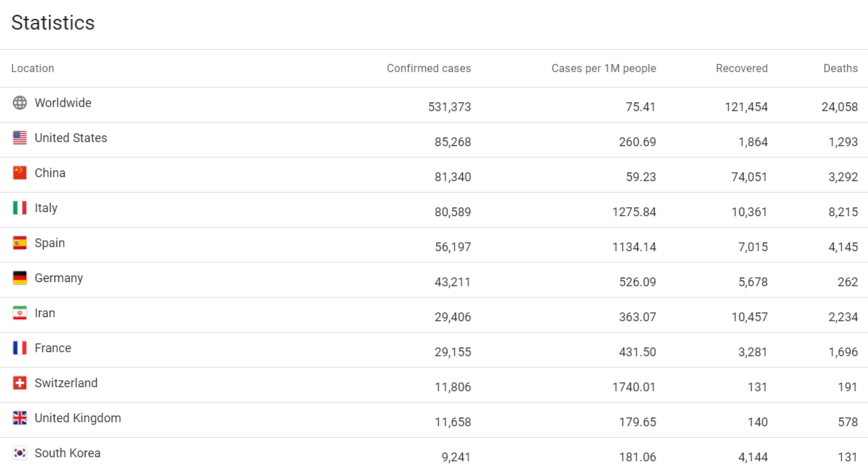Click the Switzerland flag icon
This screenshot has height=466, width=868.
20,383
